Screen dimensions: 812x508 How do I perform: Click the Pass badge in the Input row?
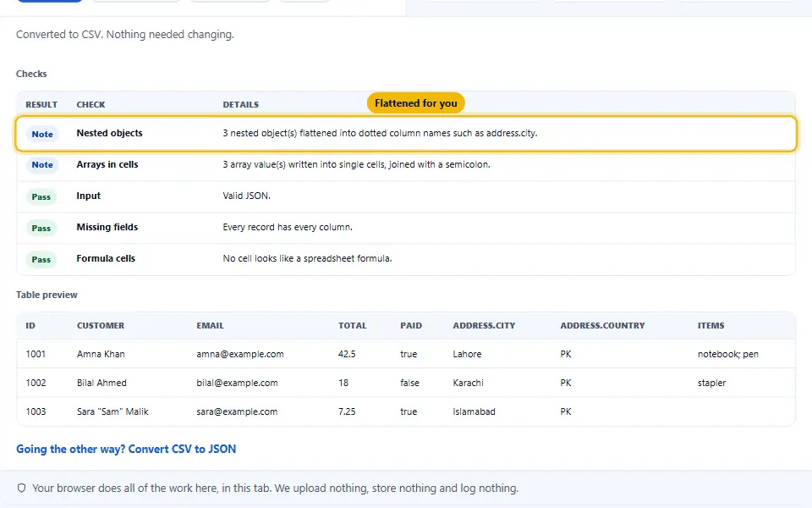[x=41, y=196]
